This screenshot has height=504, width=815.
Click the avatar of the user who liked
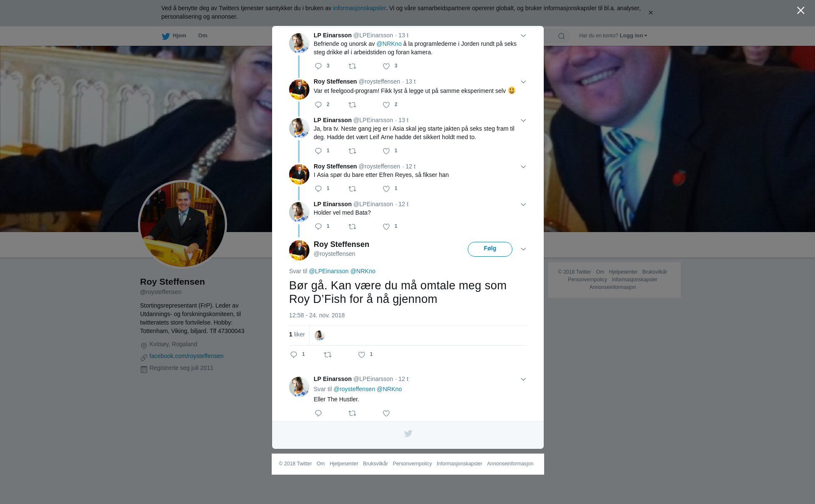320,336
